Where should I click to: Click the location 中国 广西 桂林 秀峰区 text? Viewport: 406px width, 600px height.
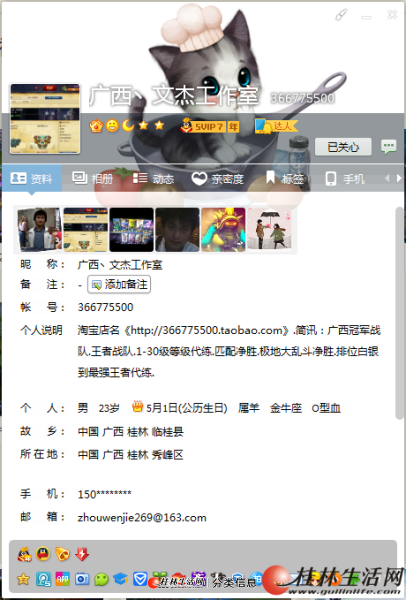130,455
